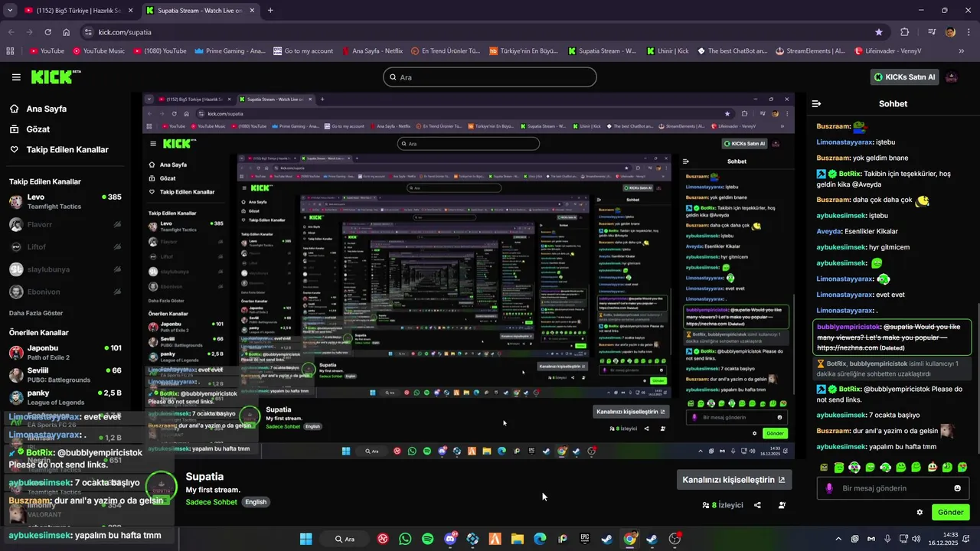This screenshot has width=980, height=551.
Task: Open a new Chrome tab
Action: coord(270,11)
